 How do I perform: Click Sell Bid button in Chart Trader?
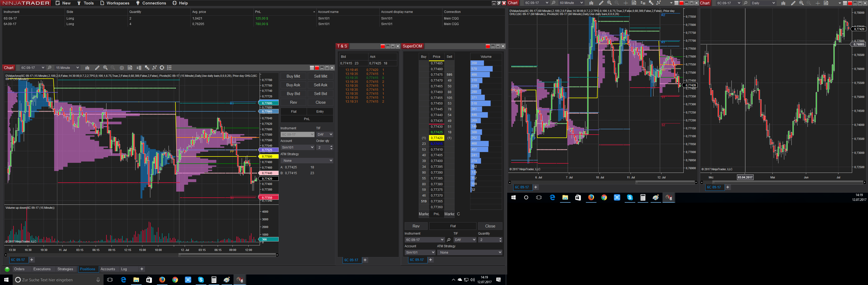[x=320, y=94]
